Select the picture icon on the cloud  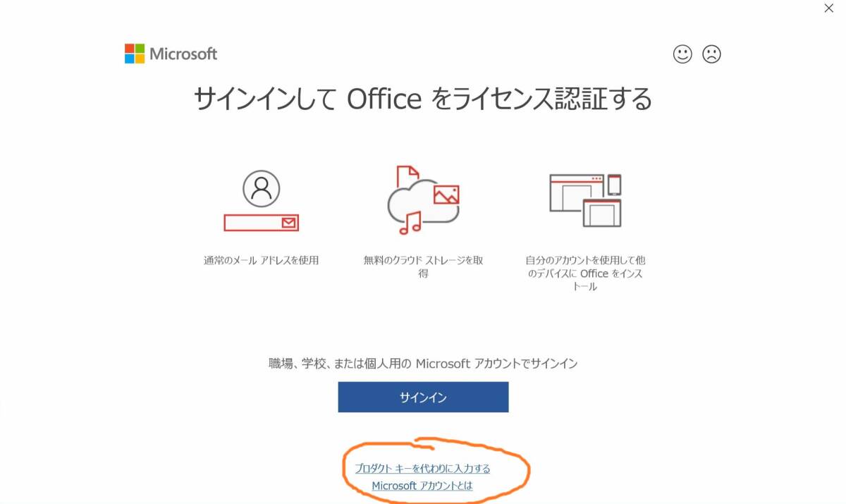pyautogui.click(x=446, y=195)
